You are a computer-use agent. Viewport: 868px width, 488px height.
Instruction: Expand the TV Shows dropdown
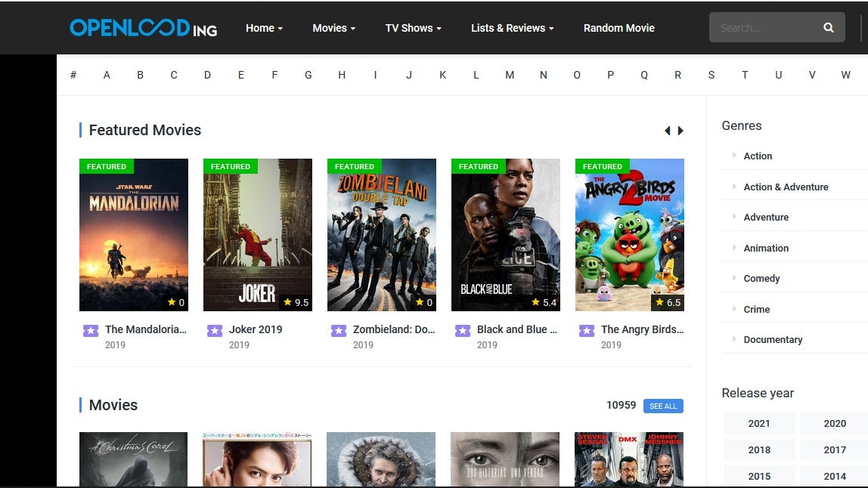tap(413, 28)
